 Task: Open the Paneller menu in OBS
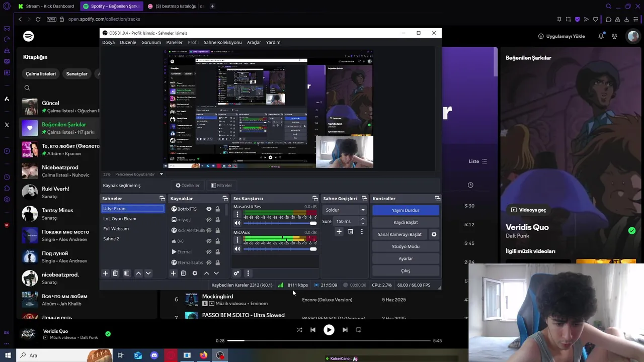coord(174,42)
